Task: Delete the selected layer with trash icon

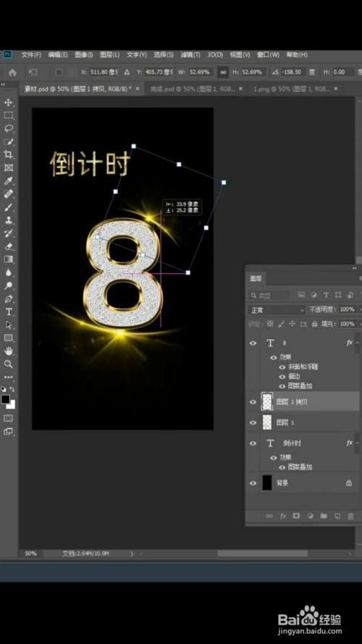Action: pos(350,516)
